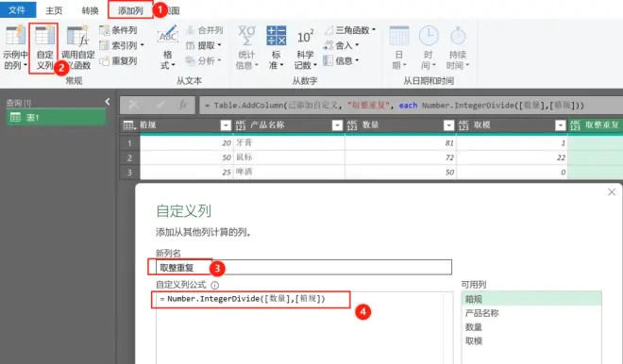
Task: Open the filter dropdown for 数量 column
Action: pyautogui.click(x=448, y=125)
